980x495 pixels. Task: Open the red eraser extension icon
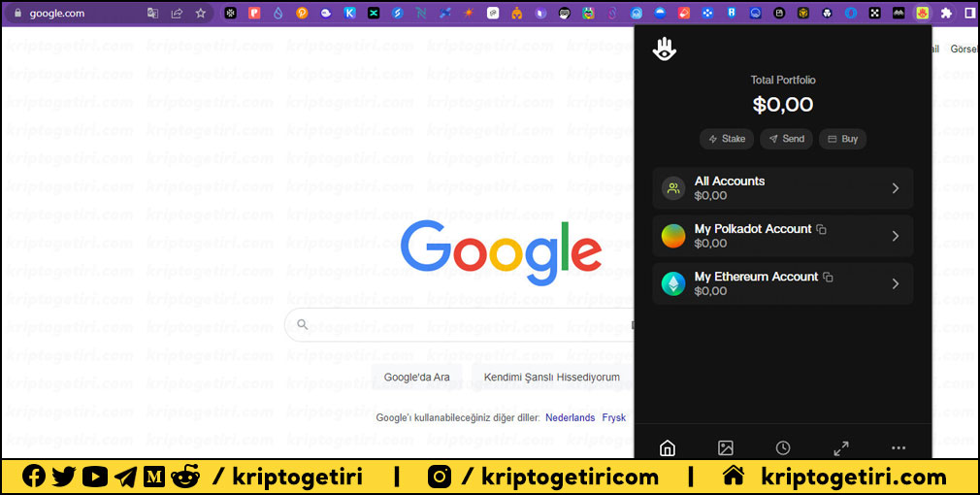tap(684, 13)
